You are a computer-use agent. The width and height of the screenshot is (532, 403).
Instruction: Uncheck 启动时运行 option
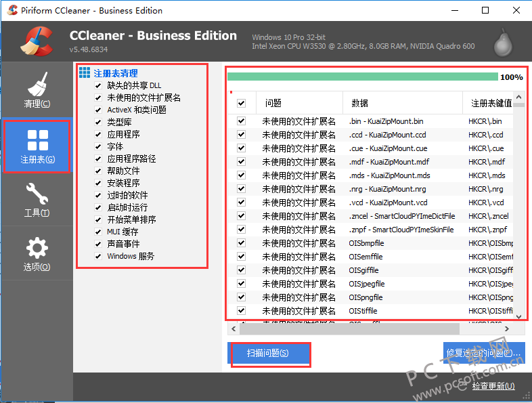click(98, 207)
